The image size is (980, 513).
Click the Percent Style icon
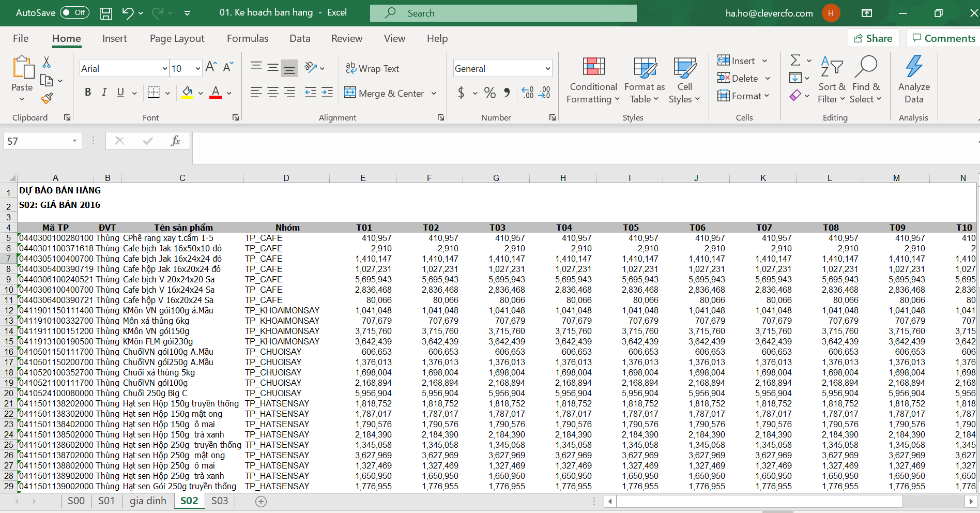pyautogui.click(x=489, y=93)
